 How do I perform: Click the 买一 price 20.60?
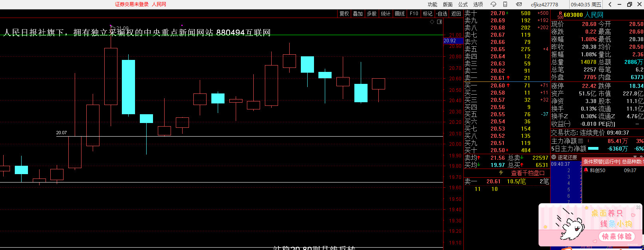point(498,85)
